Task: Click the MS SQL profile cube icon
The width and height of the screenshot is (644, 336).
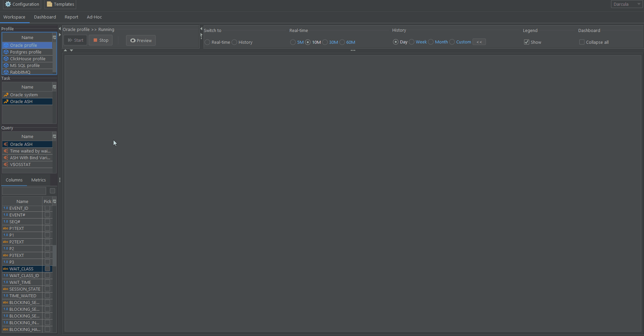Action: (6, 65)
